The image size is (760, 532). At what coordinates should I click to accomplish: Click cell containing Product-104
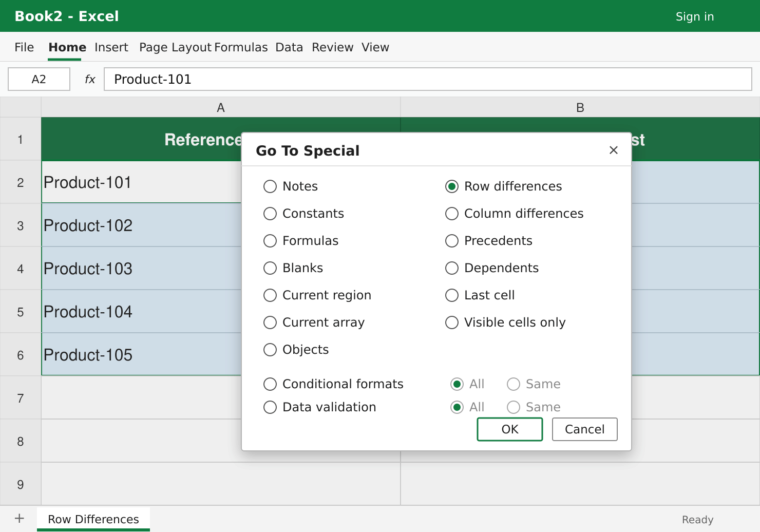[141, 312]
